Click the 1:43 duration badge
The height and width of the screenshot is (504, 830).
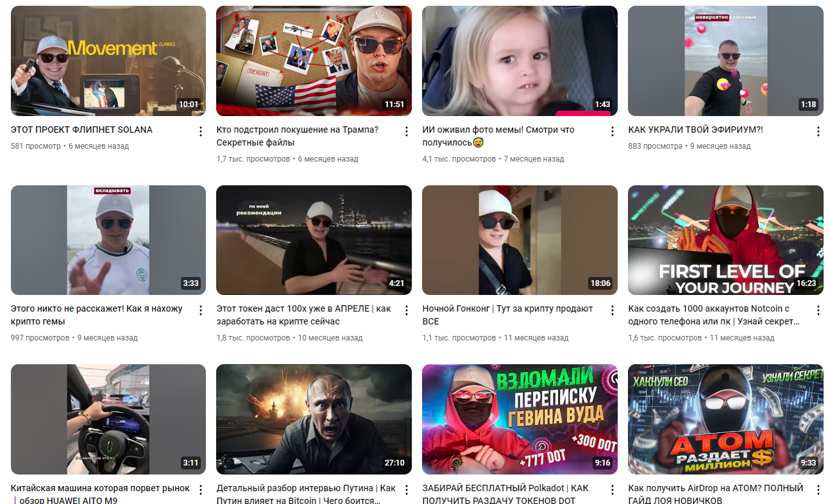tap(602, 105)
